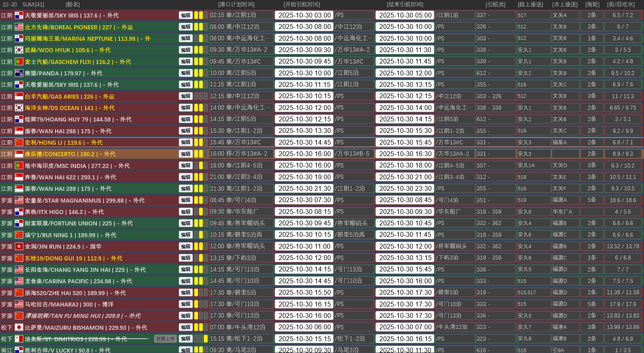
Task: Click the Malta flag in the ST. DIMITRIOS row
Action: coord(19,339)
